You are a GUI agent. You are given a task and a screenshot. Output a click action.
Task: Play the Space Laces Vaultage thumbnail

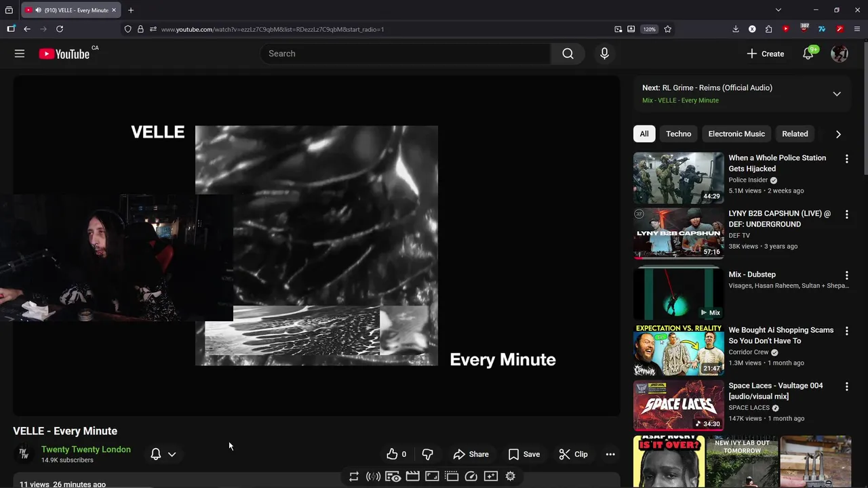tap(678, 405)
